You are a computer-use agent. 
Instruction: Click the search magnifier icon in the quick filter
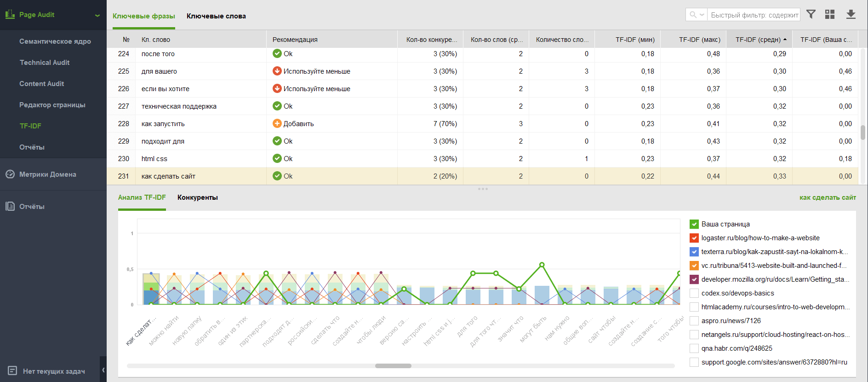[x=693, y=15]
